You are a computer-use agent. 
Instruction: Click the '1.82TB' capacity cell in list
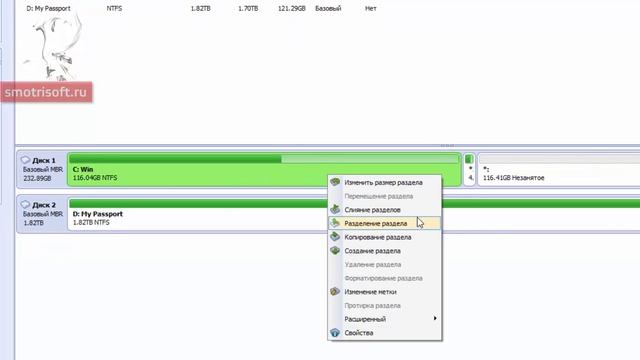tap(200, 8)
